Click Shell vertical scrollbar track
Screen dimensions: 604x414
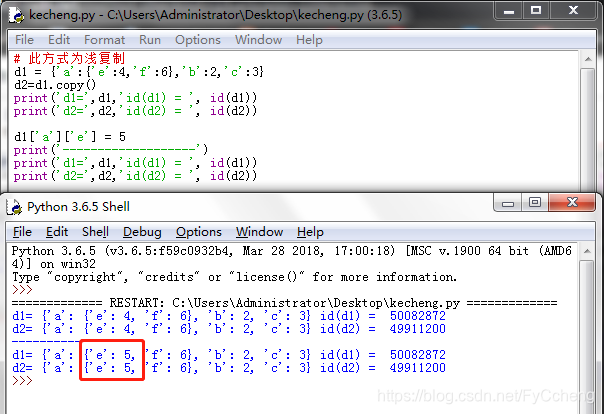click(x=587, y=337)
